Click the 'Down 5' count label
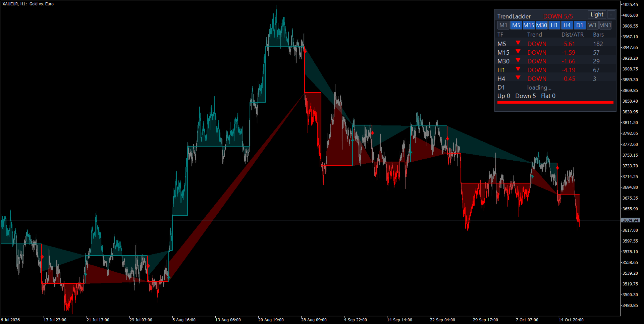Viewport: 644px width, 324px height. click(x=526, y=96)
